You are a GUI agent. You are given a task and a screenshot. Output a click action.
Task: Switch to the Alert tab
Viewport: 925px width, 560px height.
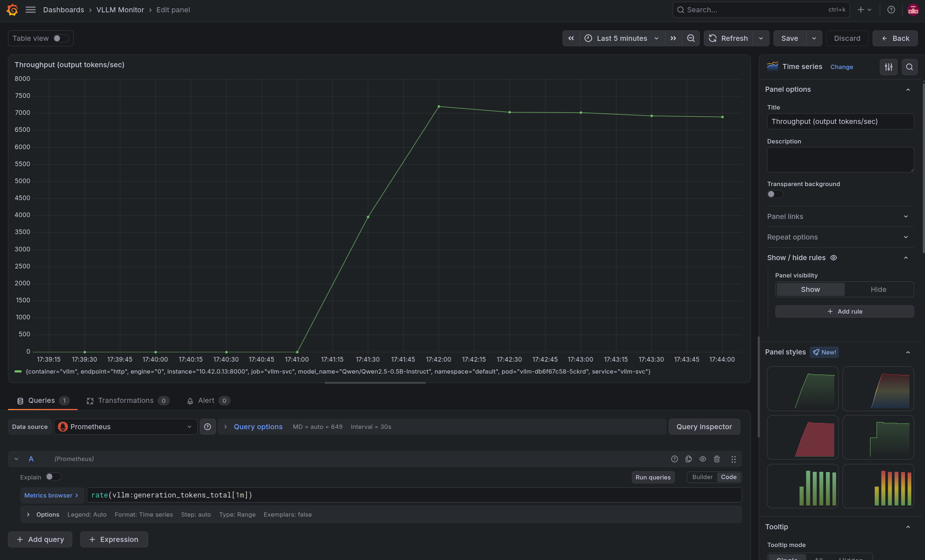click(x=208, y=400)
